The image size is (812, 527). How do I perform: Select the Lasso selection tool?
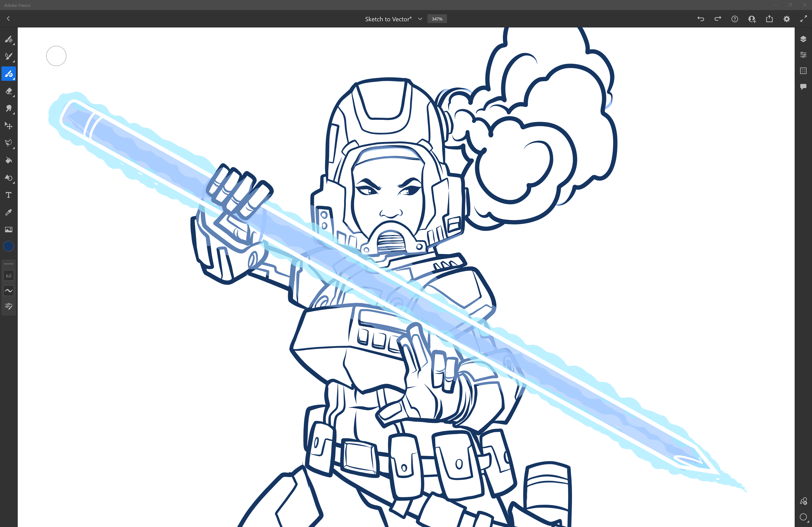8,143
